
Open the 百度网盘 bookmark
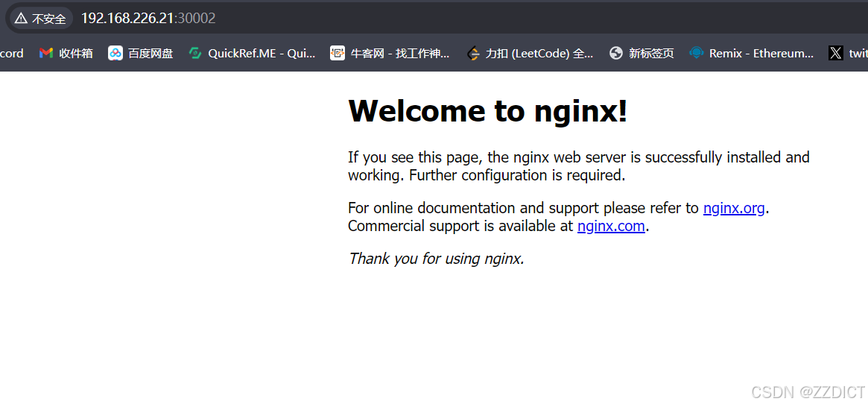coord(141,53)
